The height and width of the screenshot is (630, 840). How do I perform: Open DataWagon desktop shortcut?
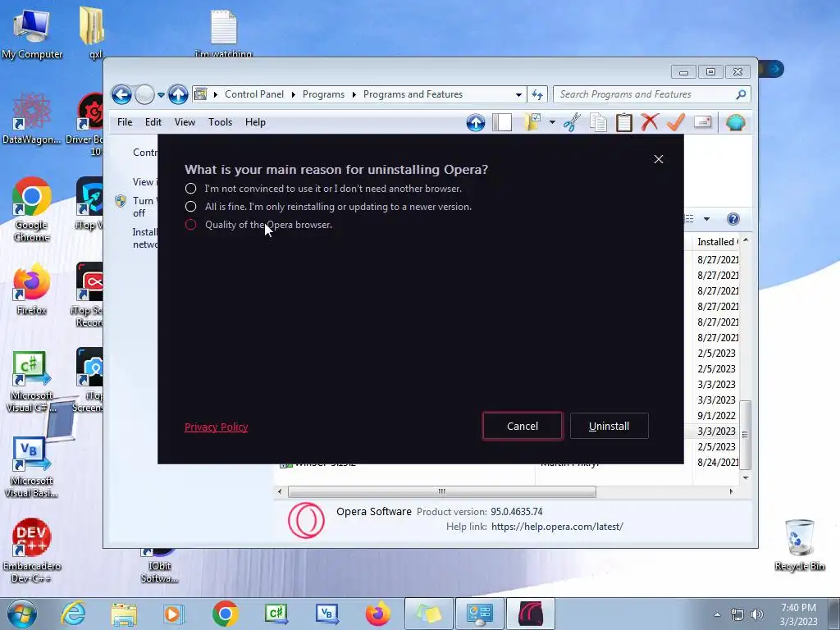pos(32,119)
